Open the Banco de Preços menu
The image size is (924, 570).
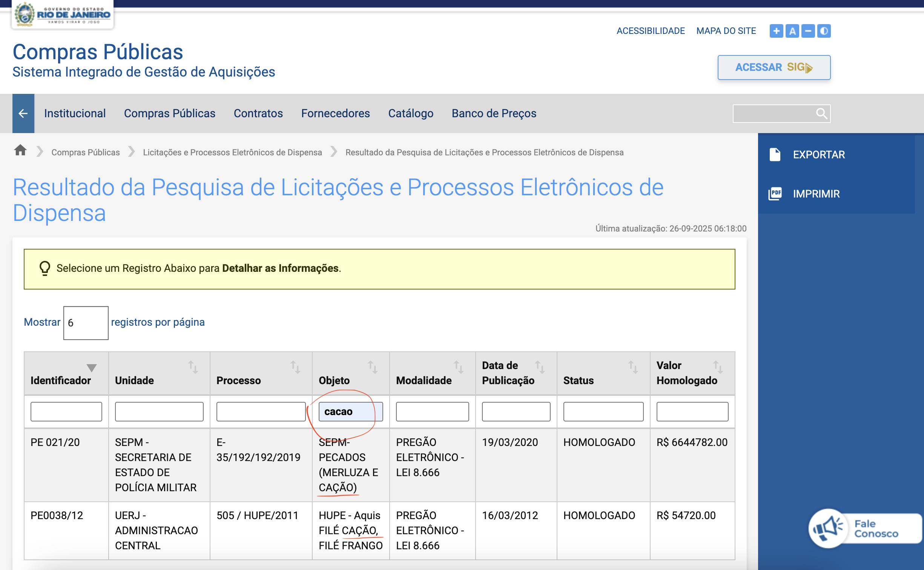pos(494,113)
